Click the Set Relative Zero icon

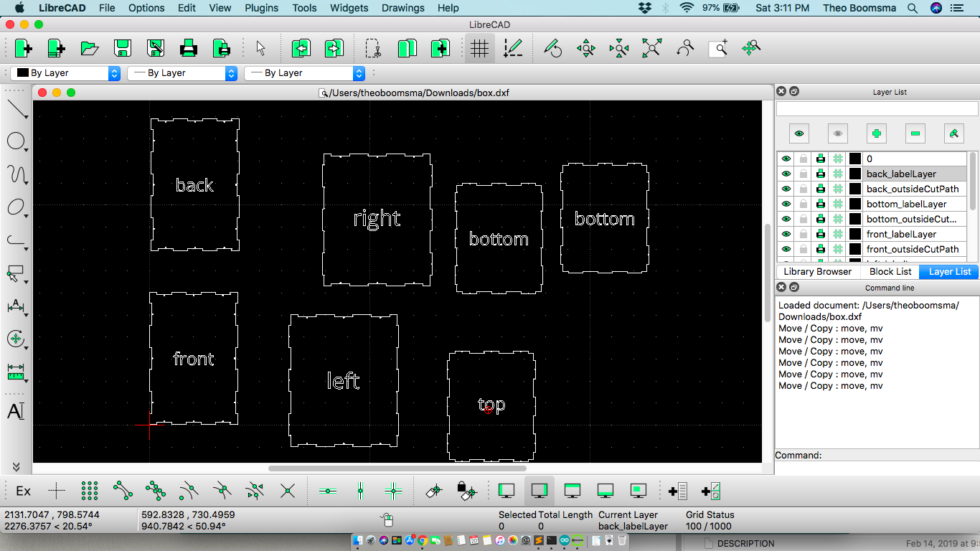(x=433, y=491)
